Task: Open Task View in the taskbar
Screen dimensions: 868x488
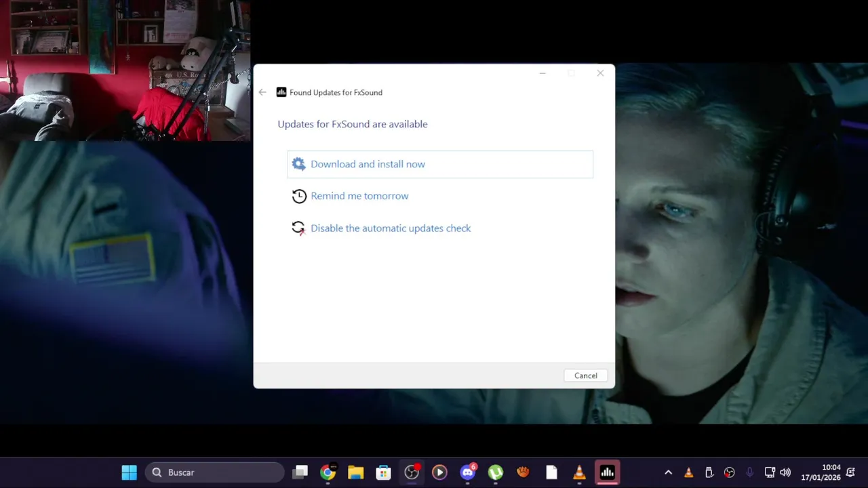Action: (300, 472)
